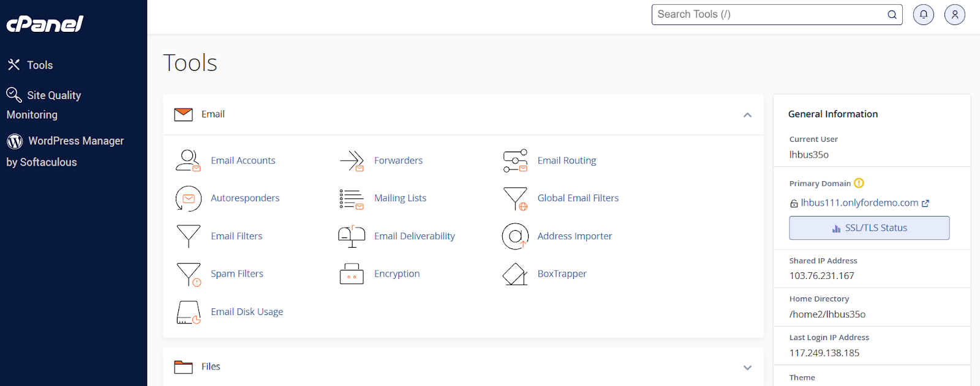Click the Mailing Lists icon
Viewport: 980px width, 386px height.
tap(352, 199)
